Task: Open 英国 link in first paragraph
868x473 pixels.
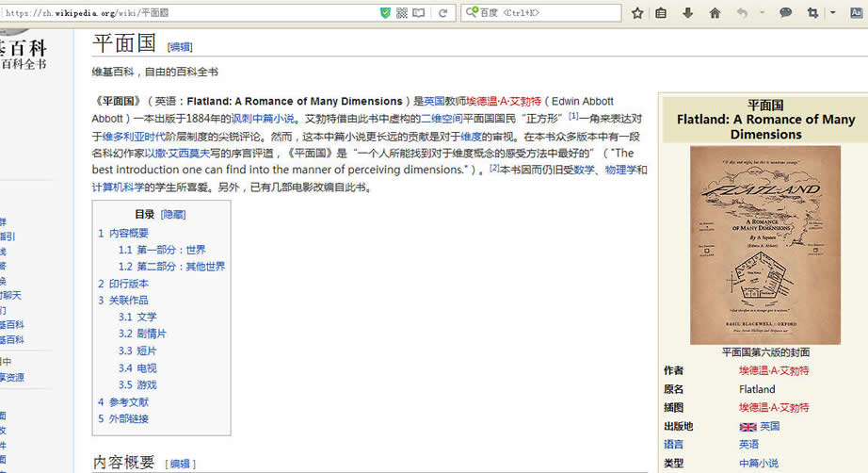Action: pos(435,102)
